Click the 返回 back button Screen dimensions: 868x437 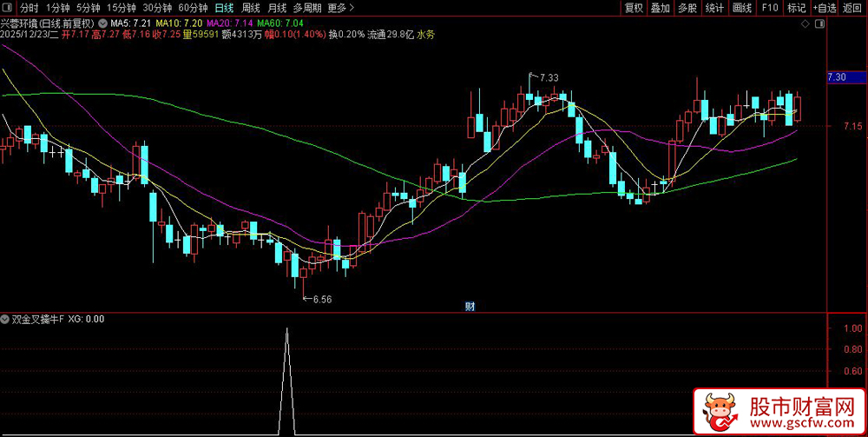pyautogui.click(x=852, y=8)
